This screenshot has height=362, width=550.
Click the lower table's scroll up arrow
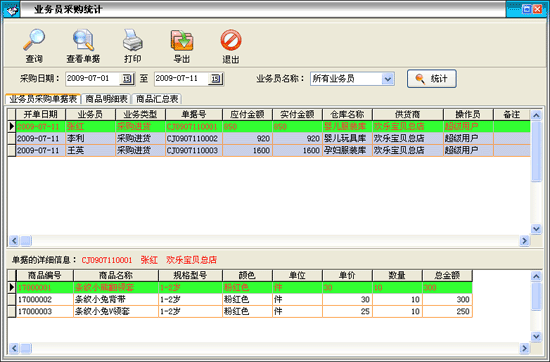tap(536, 276)
